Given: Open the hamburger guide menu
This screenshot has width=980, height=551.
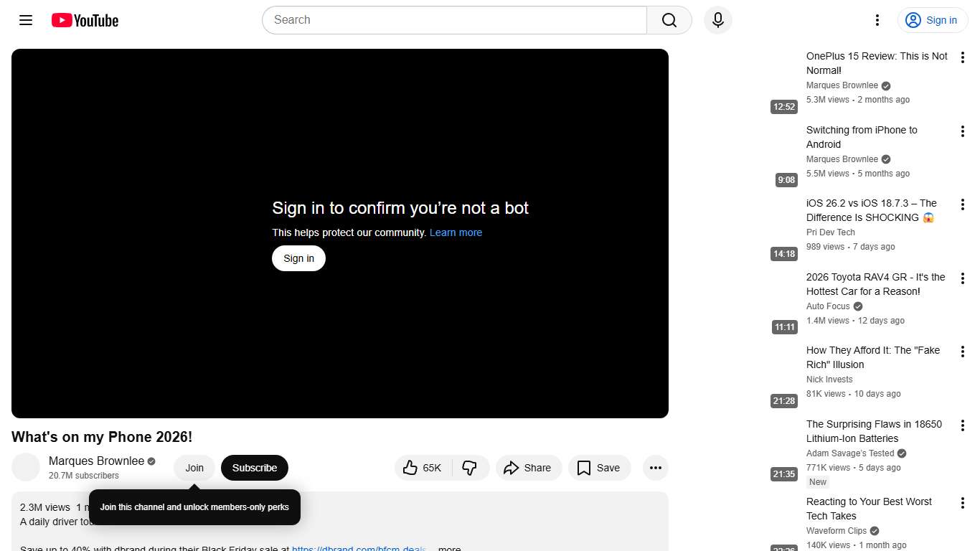Looking at the screenshot, I should point(26,20).
